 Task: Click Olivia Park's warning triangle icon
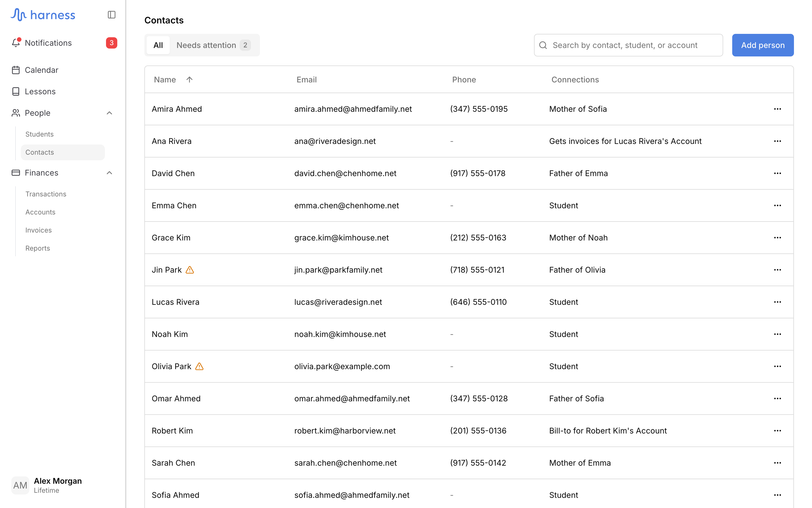coord(199,366)
